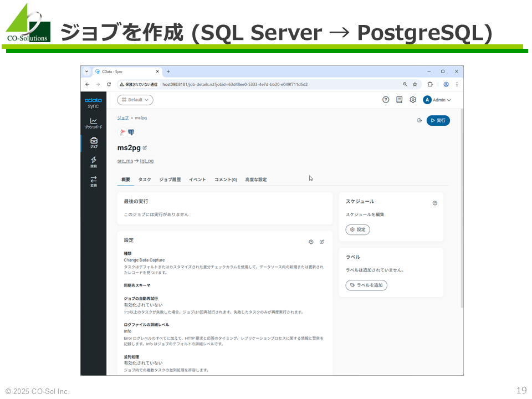Go forward in the browser

coord(98,84)
